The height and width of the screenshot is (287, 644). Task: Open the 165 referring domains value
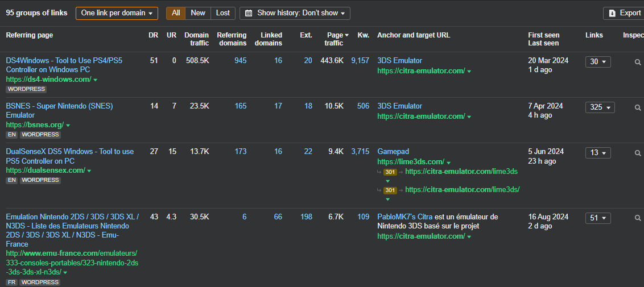[x=241, y=106]
